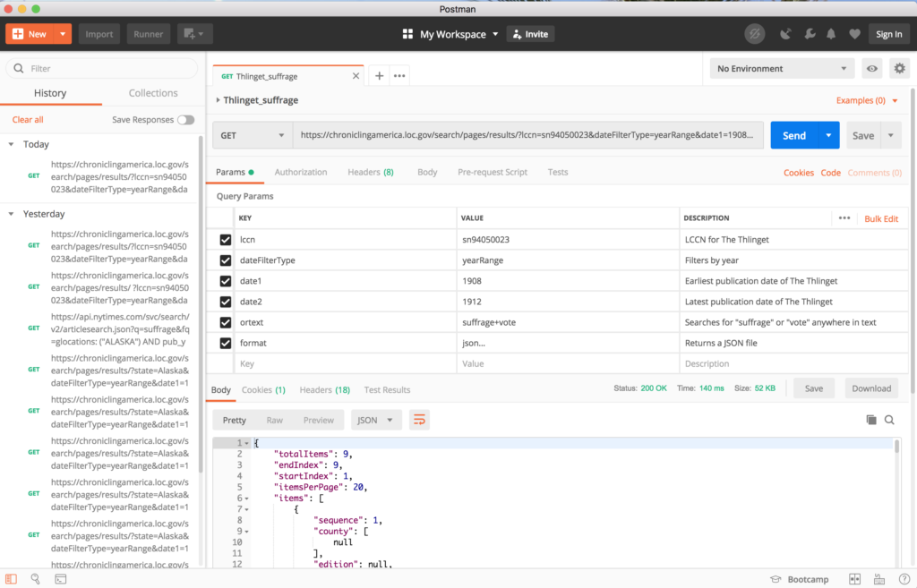Uncheck the dateFilterType parameter checkbox

click(225, 260)
